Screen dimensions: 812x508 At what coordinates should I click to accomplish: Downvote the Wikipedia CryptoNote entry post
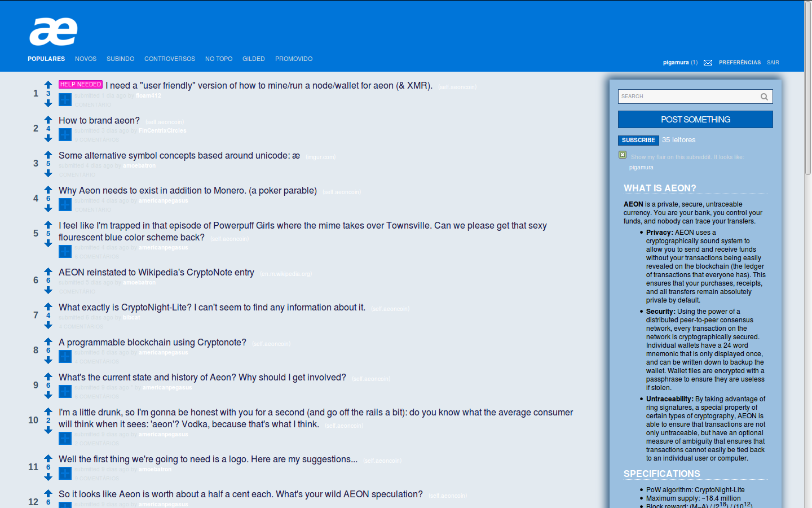(x=48, y=290)
